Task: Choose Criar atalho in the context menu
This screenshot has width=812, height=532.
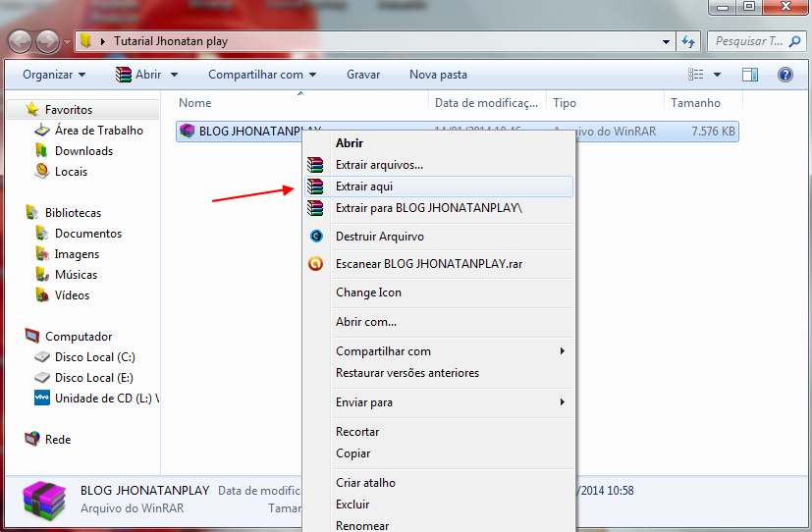Action: (x=439, y=483)
